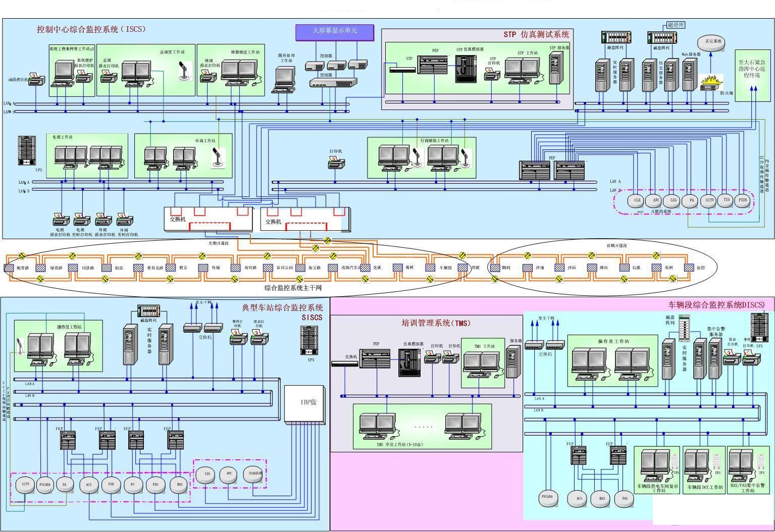Select the STP 仿真模拟器 device icon
Screen dimensions: 775x532
(x=466, y=69)
